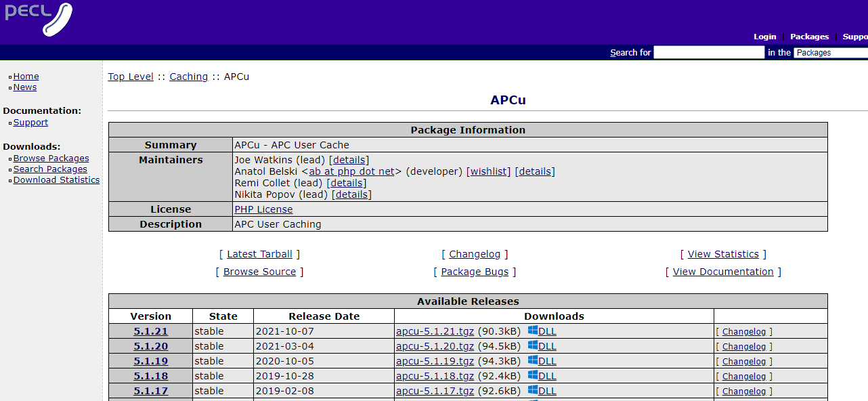868x401 pixels.
Task: Navigate to Caching via the breadcrumb
Action: click(x=188, y=76)
